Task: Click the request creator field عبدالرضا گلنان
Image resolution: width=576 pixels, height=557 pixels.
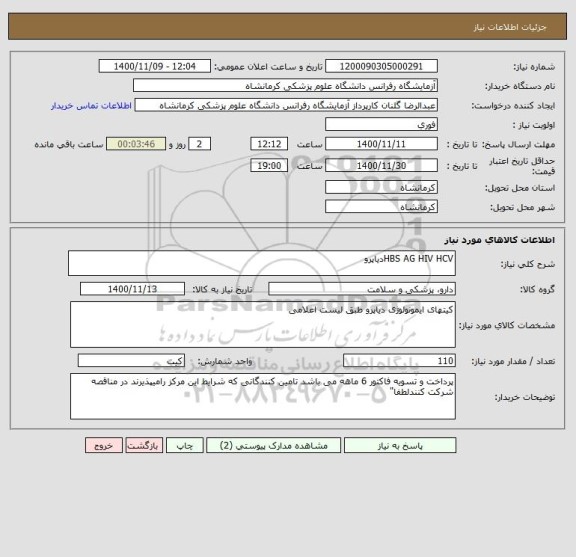Action: pos(286,105)
